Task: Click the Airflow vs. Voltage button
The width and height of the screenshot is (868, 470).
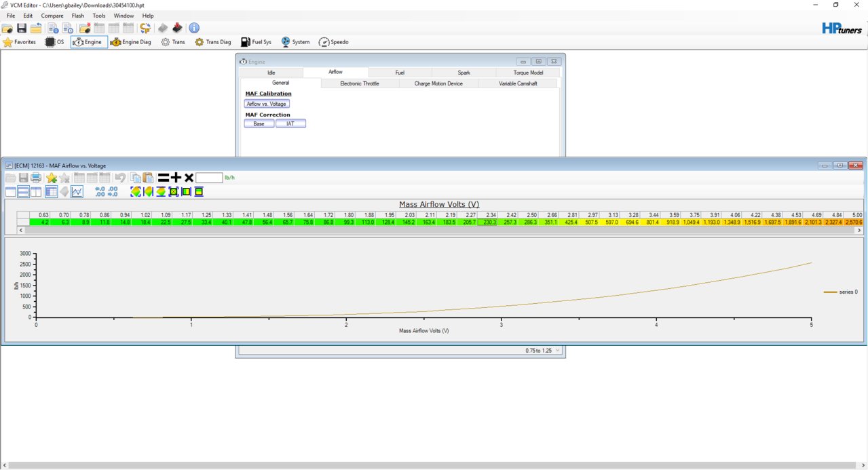Action: click(267, 104)
